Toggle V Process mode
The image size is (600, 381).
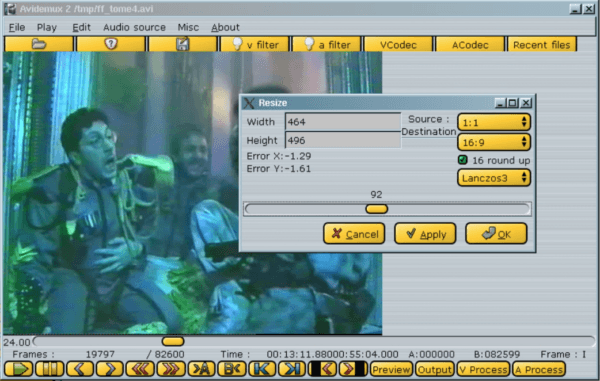483,369
